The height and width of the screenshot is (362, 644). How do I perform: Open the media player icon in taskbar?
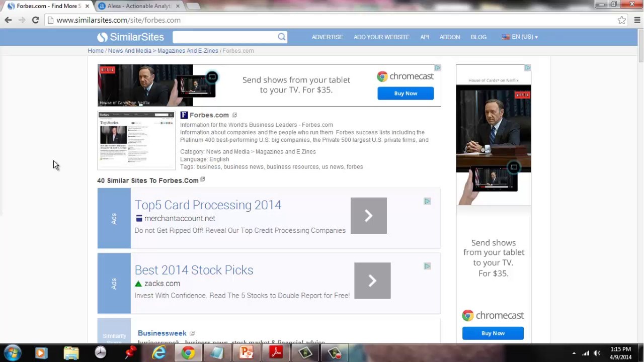click(41, 353)
